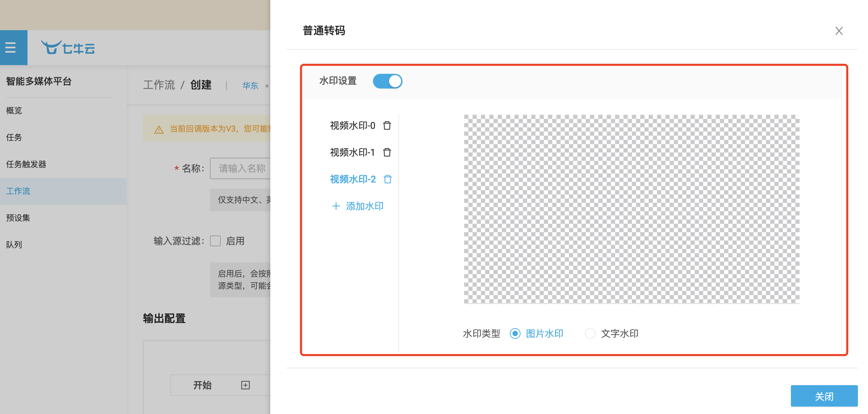Open the hamburger menu icon
Viewport: 868px width, 414px height.
click(10, 48)
